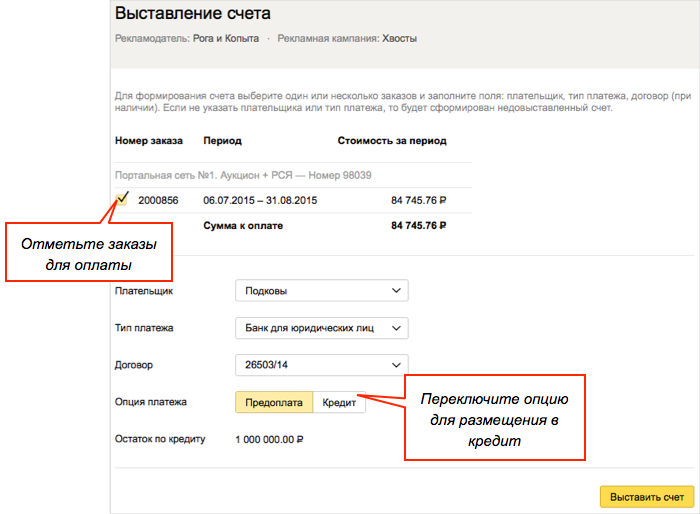Viewport: 700px width, 514px height.
Task: Click campaign name Хвосты
Action: pyautogui.click(x=399, y=39)
